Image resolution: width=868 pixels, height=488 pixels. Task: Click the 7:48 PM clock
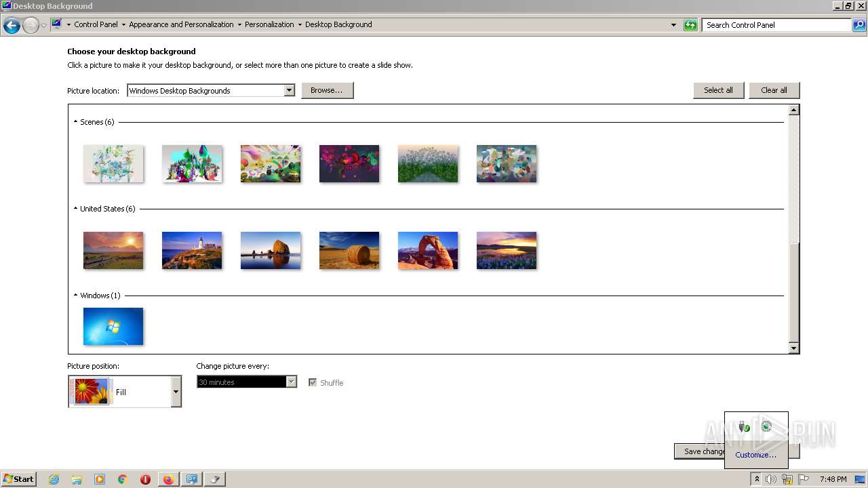(x=833, y=479)
